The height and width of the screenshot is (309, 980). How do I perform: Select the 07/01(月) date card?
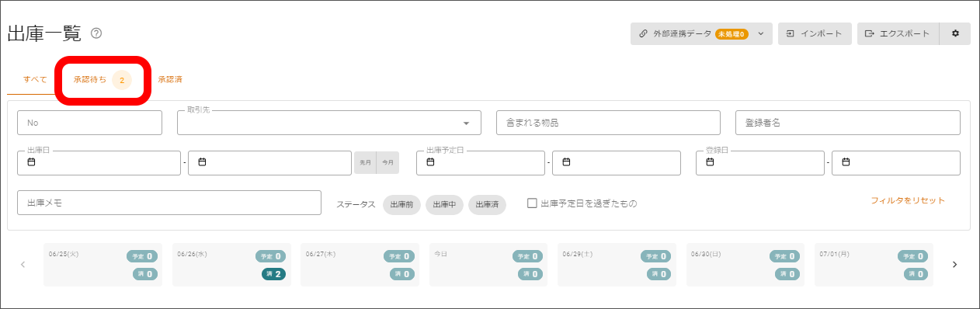coord(874,265)
